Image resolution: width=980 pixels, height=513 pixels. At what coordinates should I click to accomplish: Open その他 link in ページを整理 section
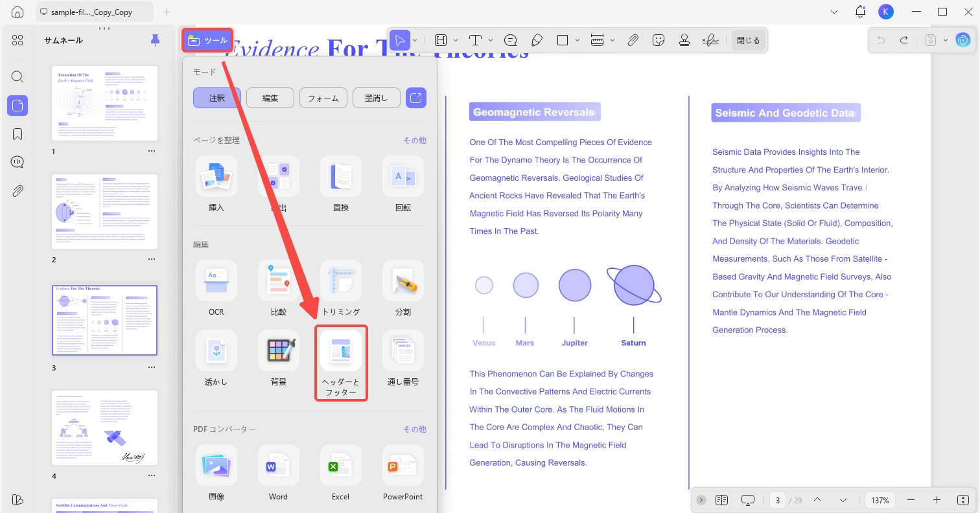pyautogui.click(x=415, y=140)
